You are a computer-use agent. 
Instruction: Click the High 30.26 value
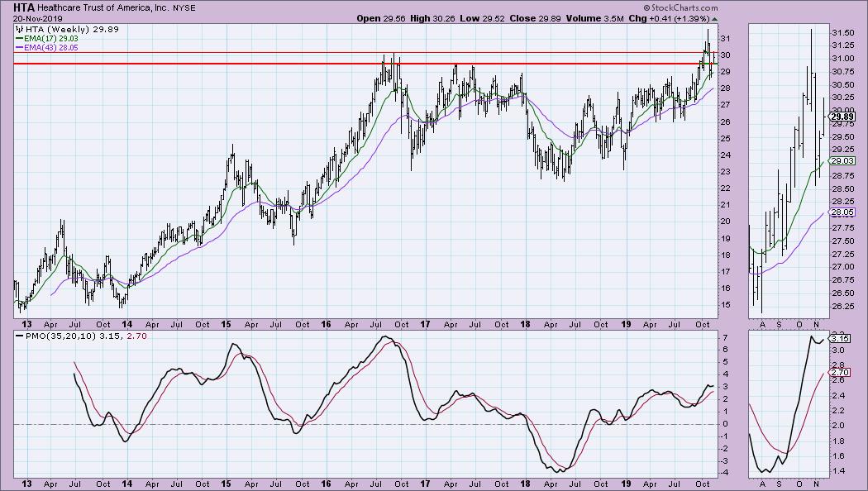click(x=432, y=18)
